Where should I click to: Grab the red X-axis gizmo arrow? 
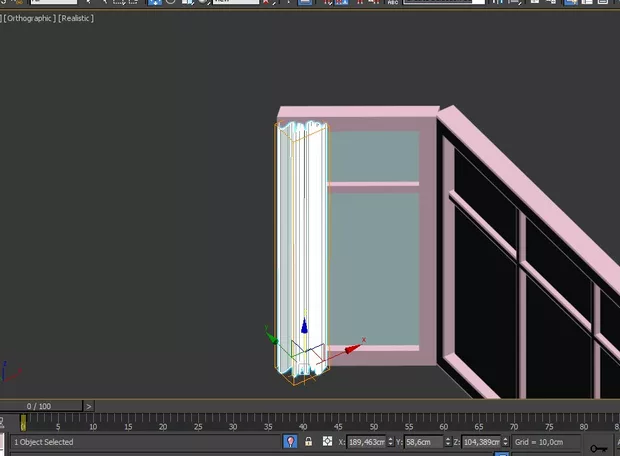(x=352, y=349)
